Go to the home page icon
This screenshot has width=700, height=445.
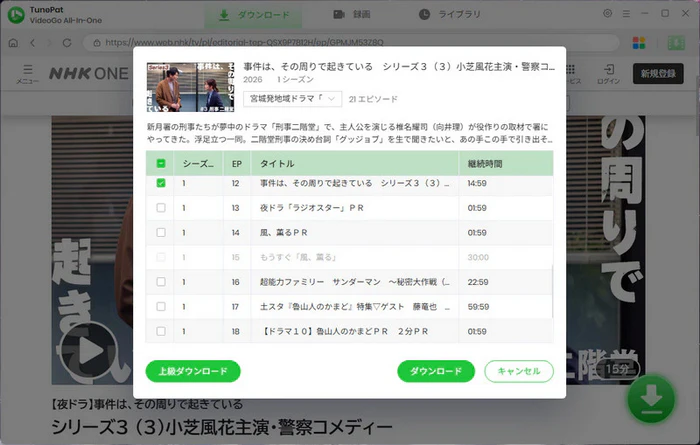pos(13,43)
